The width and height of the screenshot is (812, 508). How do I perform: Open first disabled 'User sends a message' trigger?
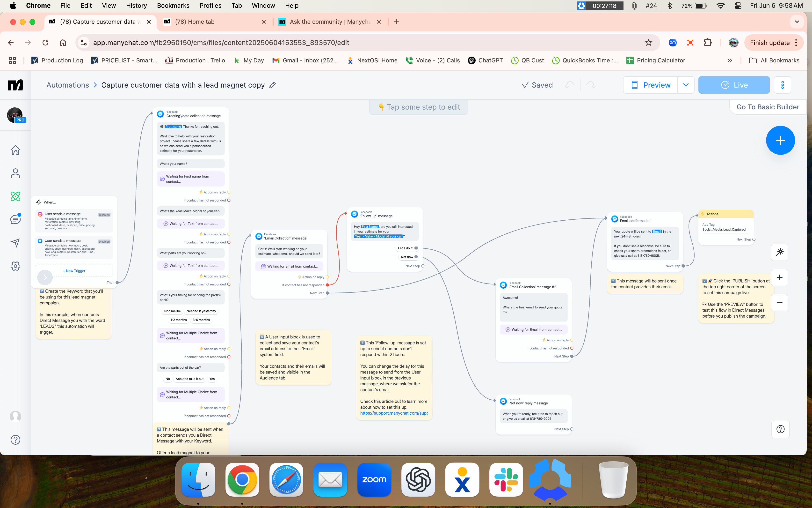click(x=74, y=221)
